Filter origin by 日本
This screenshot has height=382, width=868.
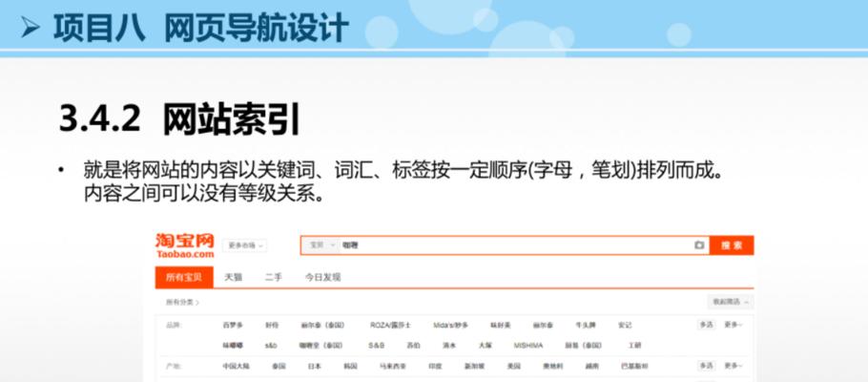pyautogui.click(x=315, y=367)
